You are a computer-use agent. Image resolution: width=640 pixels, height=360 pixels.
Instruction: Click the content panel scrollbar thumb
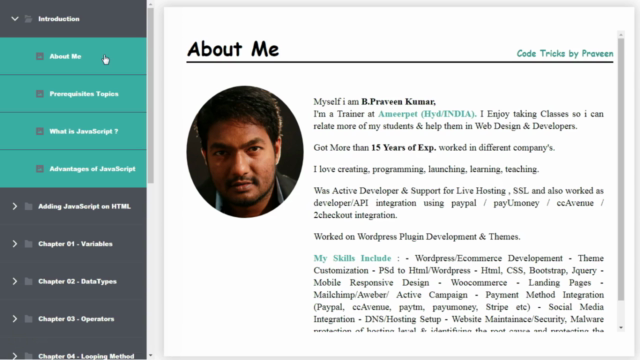point(621,169)
